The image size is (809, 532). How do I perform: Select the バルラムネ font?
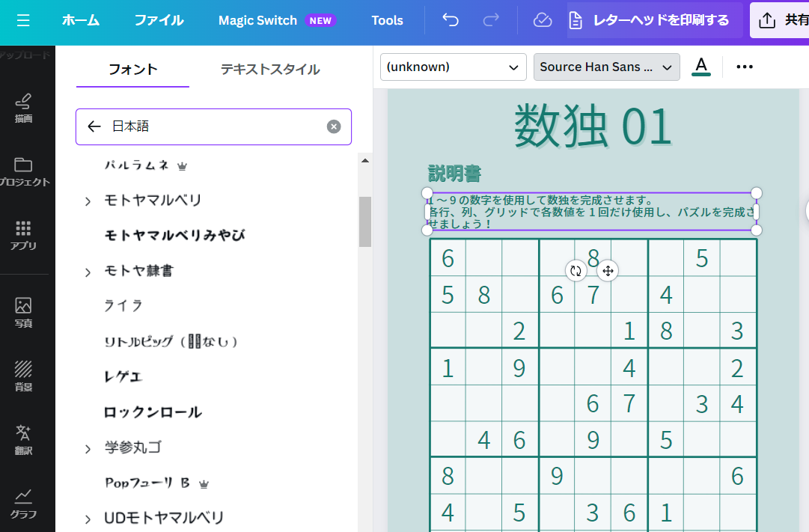pos(136,165)
